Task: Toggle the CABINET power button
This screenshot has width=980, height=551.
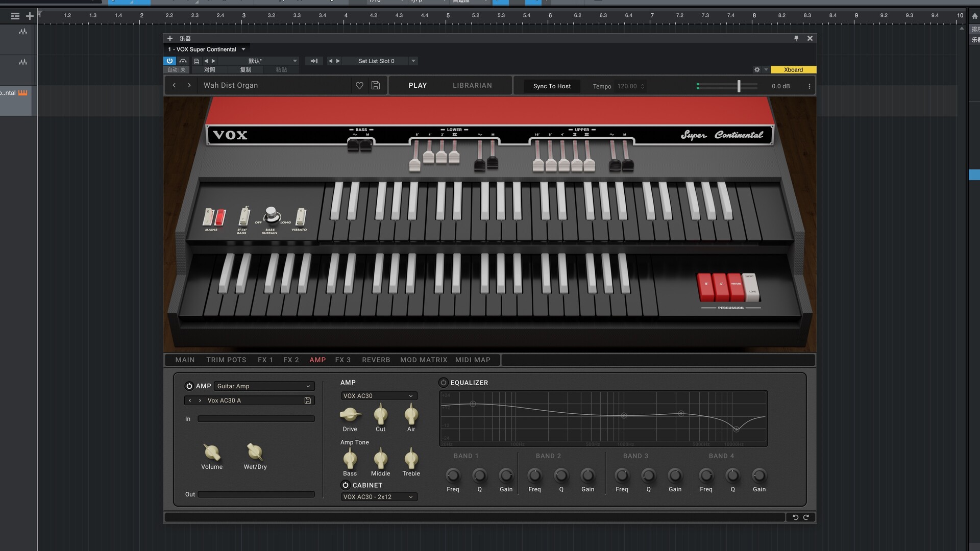Action: pos(346,485)
